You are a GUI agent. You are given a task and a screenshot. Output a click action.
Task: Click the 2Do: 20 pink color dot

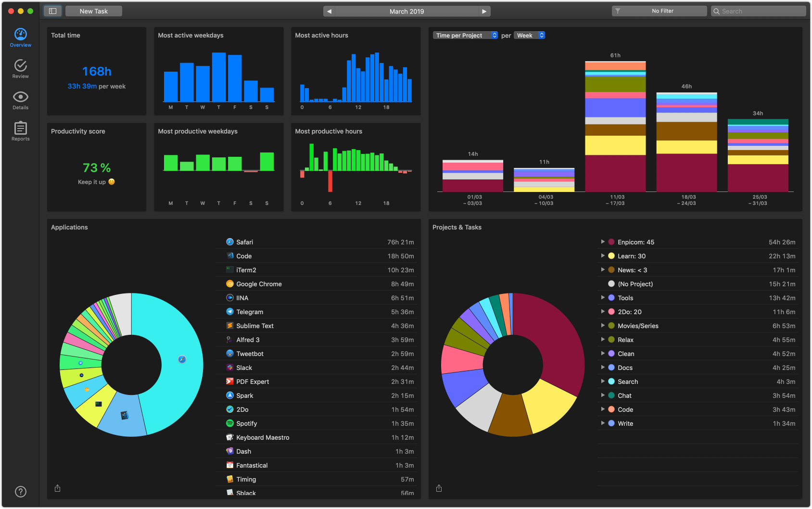pyautogui.click(x=611, y=312)
